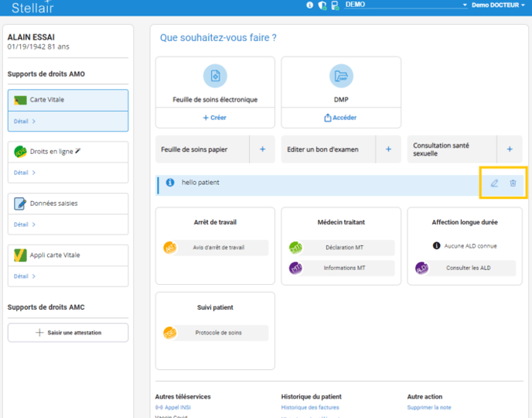
Task: Click Saisir une attestation button
Action: [x=68, y=333]
